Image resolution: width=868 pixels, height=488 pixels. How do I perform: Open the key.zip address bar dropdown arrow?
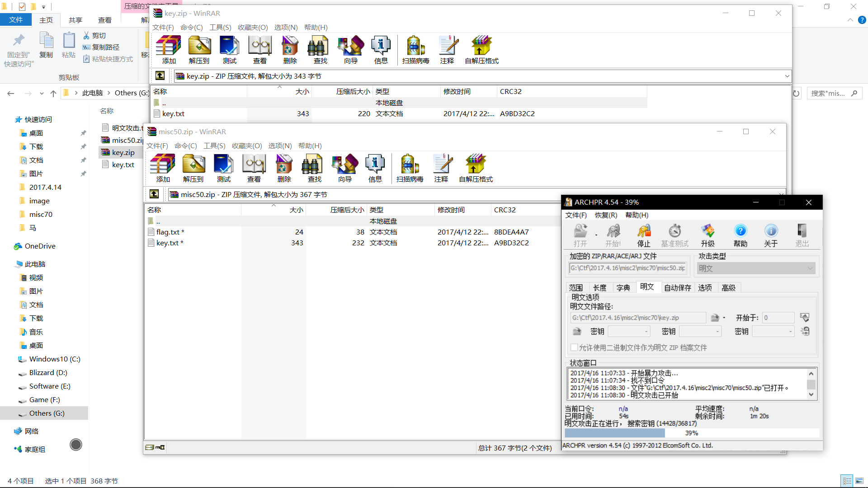pyautogui.click(x=787, y=76)
